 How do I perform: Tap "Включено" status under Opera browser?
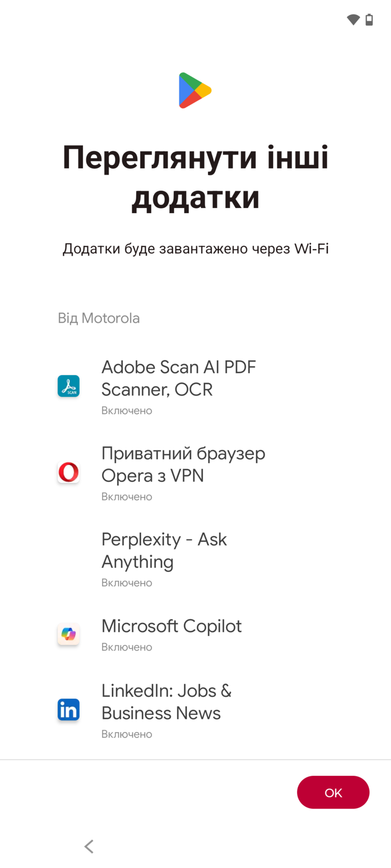click(127, 497)
